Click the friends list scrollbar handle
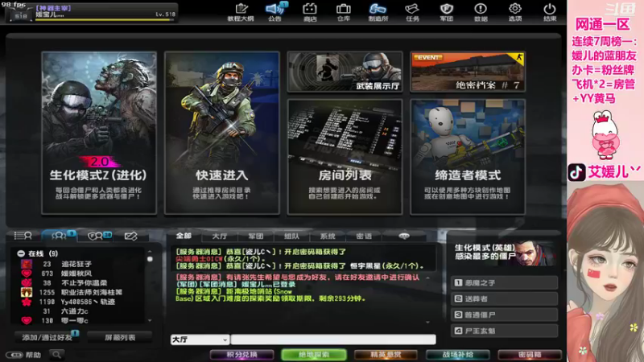This screenshot has width=644, height=362. (150, 259)
